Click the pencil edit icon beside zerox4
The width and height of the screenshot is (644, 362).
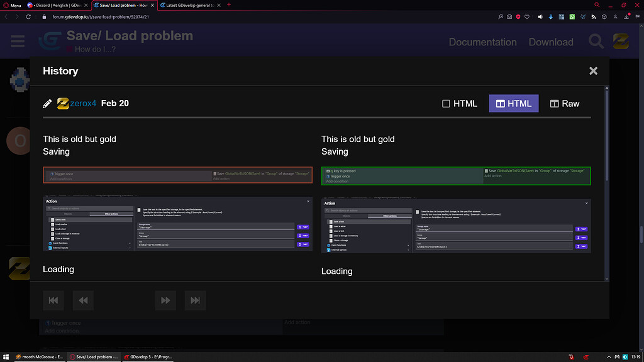click(47, 103)
